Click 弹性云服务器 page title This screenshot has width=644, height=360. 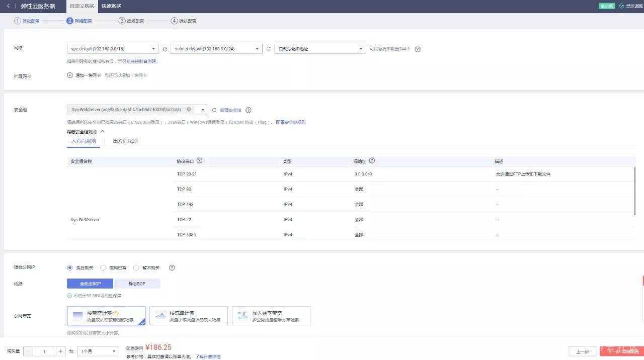click(x=38, y=6)
